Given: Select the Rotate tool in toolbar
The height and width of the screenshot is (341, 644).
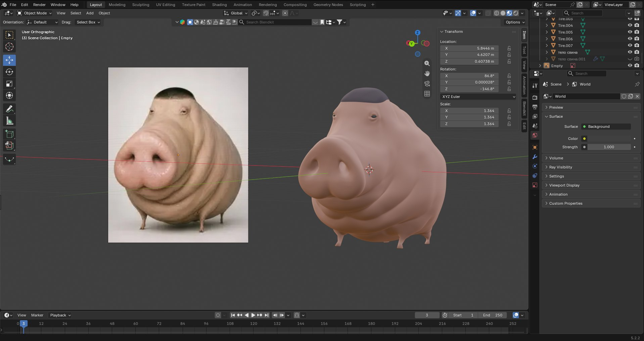Looking at the screenshot, I should click(x=9, y=72).
